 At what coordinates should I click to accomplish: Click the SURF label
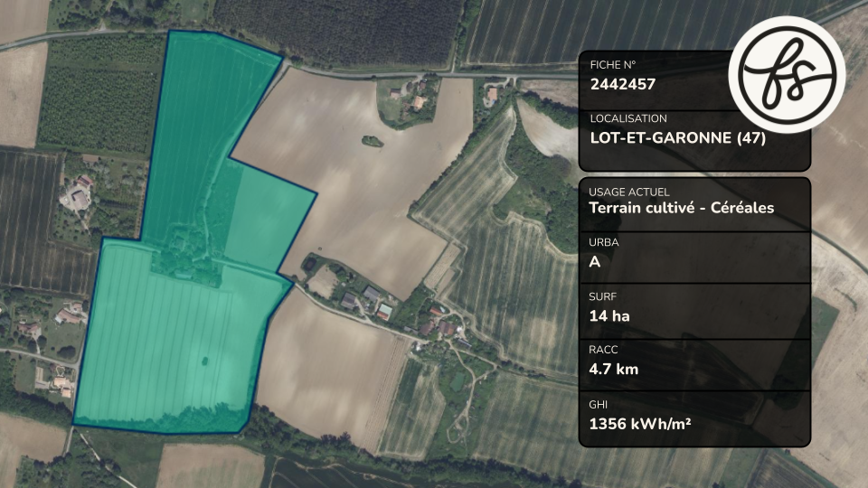(602, 296)
